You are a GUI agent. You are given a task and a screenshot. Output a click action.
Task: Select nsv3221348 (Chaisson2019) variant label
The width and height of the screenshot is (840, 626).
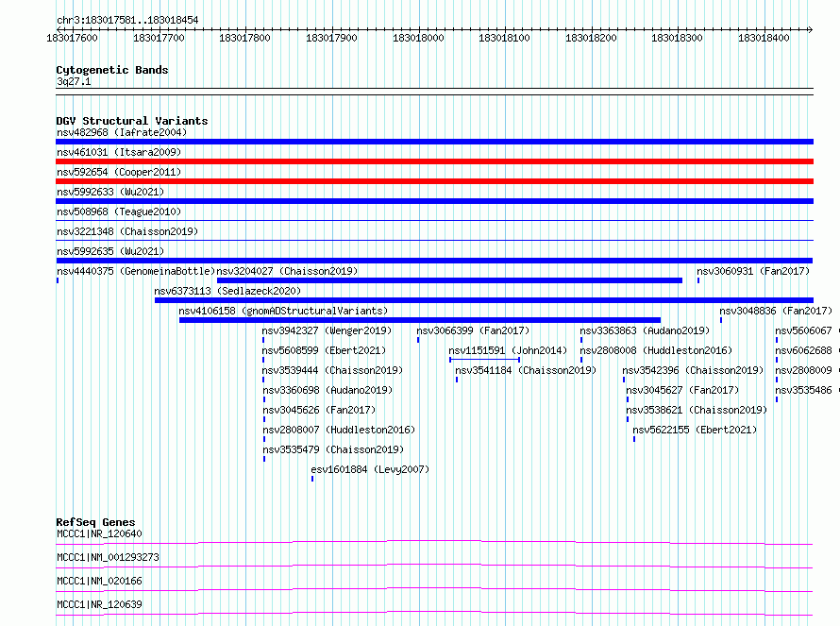(x=127, y=231)
